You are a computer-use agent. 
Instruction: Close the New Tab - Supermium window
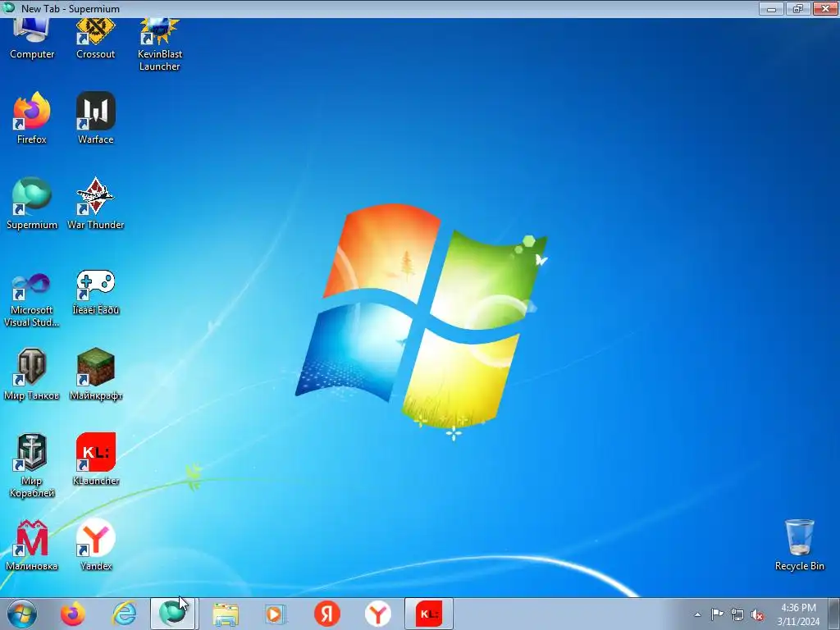(x=825, y=8)
